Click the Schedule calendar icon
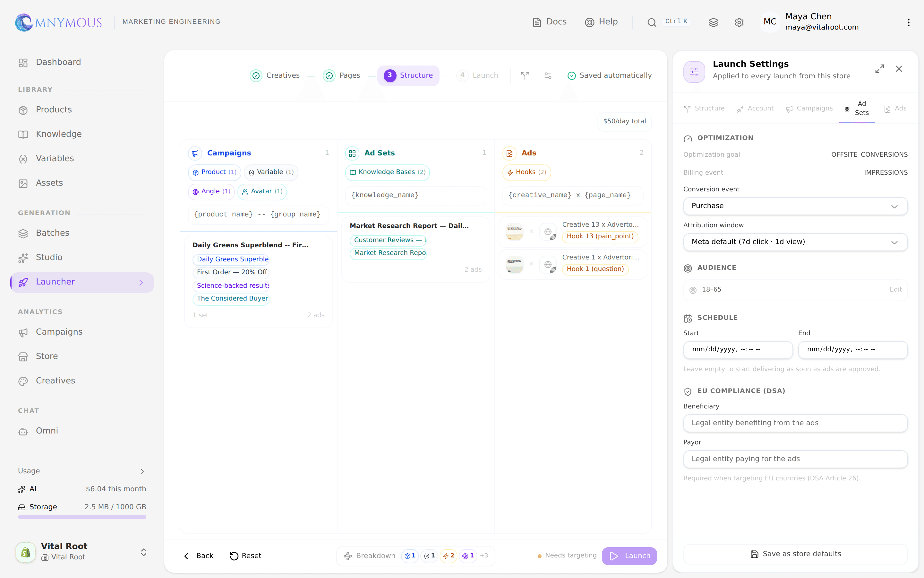This screenshot has width=924, height=578. pos(688,318)
